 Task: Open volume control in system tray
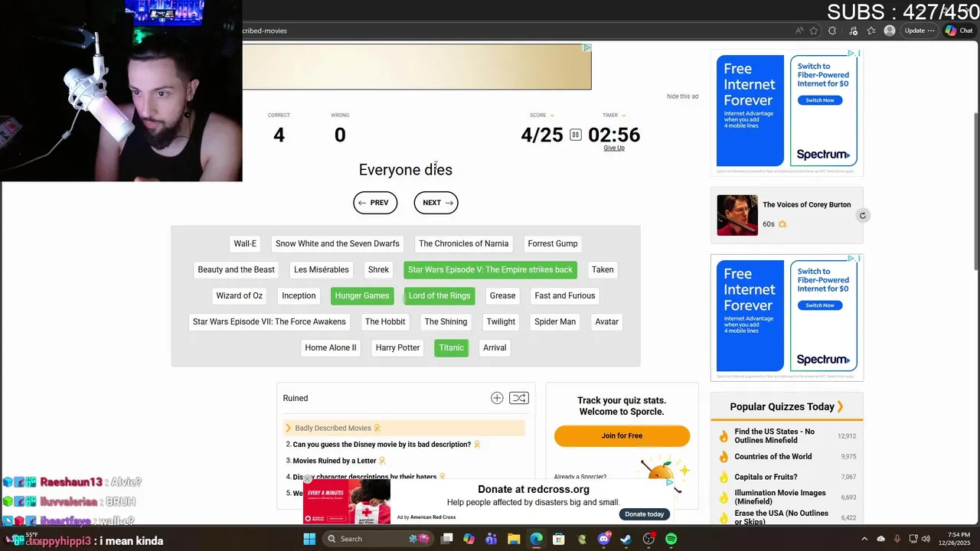[926, 539]
